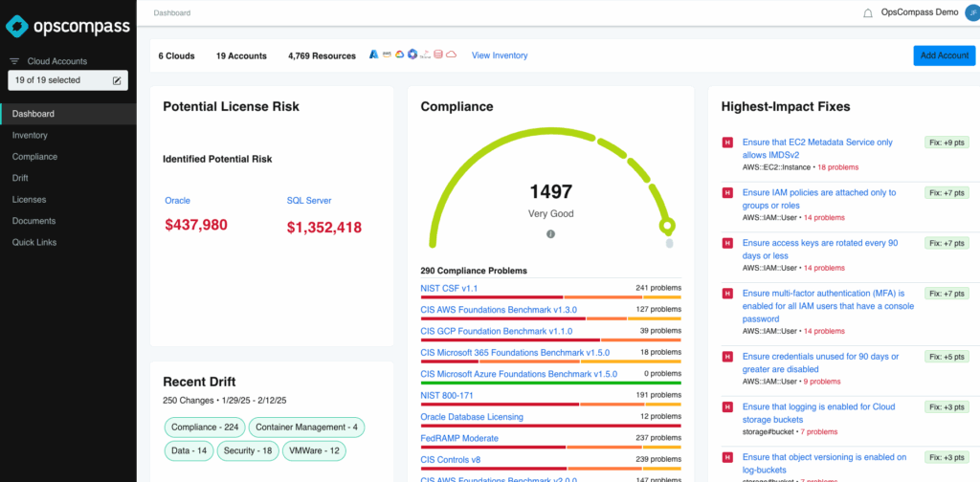Click 18 problems under EC2 Instance
The height and width of the screenshot is (482, 980).
[837, 167]
